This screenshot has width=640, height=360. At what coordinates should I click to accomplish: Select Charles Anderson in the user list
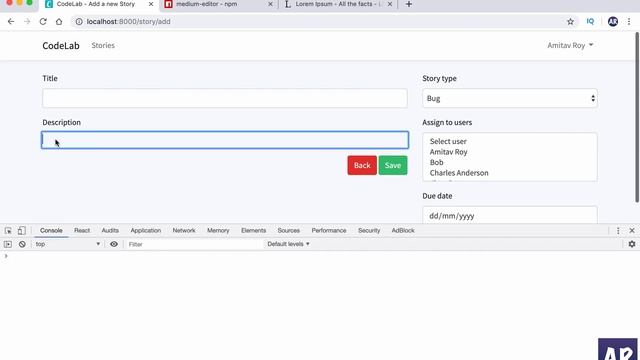(x=459, y=173)
